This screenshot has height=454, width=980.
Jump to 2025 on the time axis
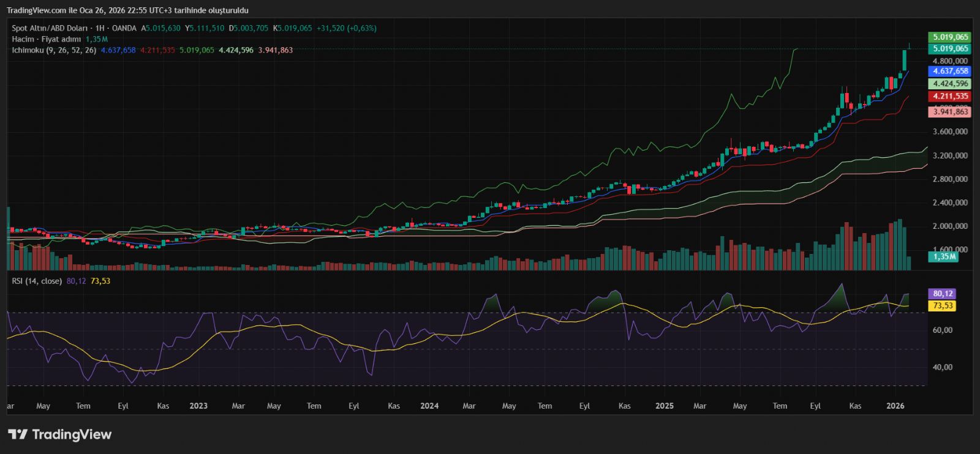pos(664,406)
